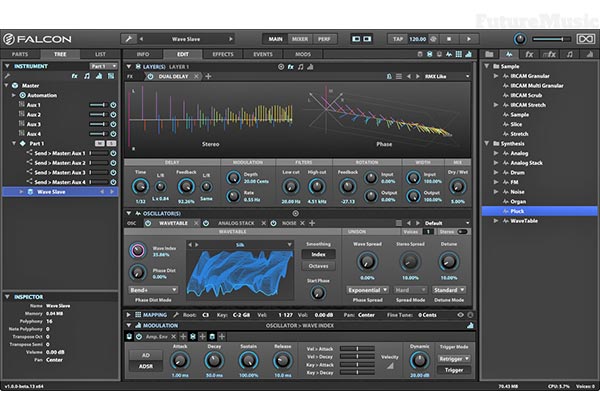This screenshot has width=600, height=420.
Task: Click the UVI logo in top right
Action: coord(585,39)
